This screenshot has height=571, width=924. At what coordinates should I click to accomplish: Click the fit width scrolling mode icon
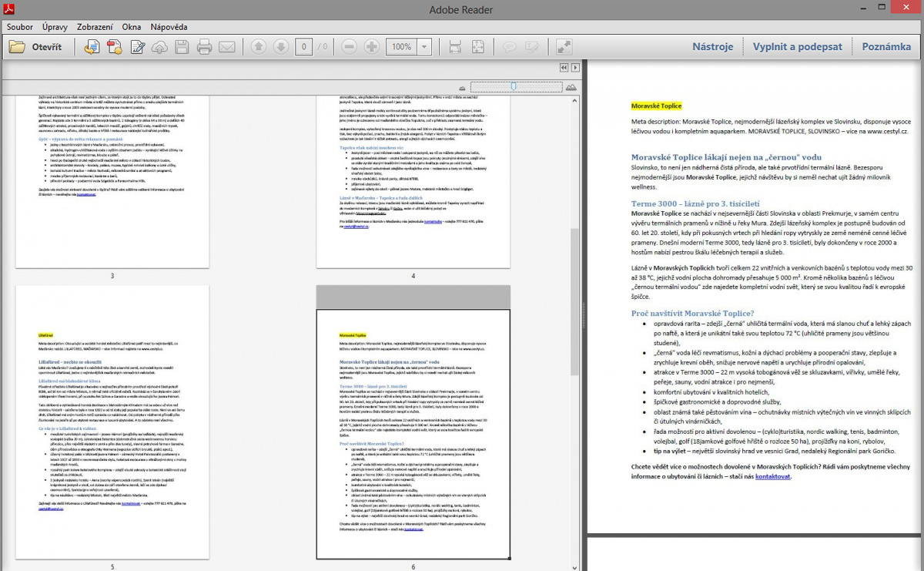pos(455,46)
